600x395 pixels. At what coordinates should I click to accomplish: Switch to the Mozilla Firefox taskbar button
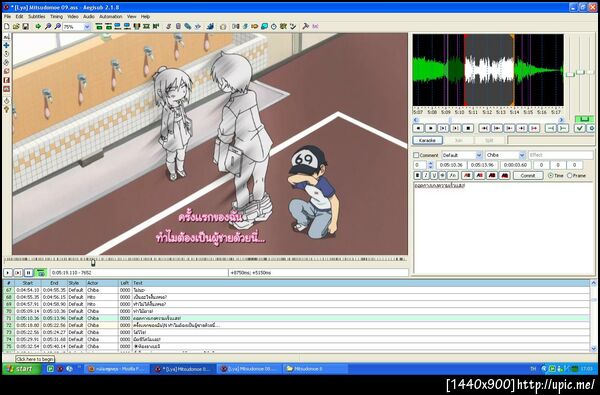click(116, 369)
